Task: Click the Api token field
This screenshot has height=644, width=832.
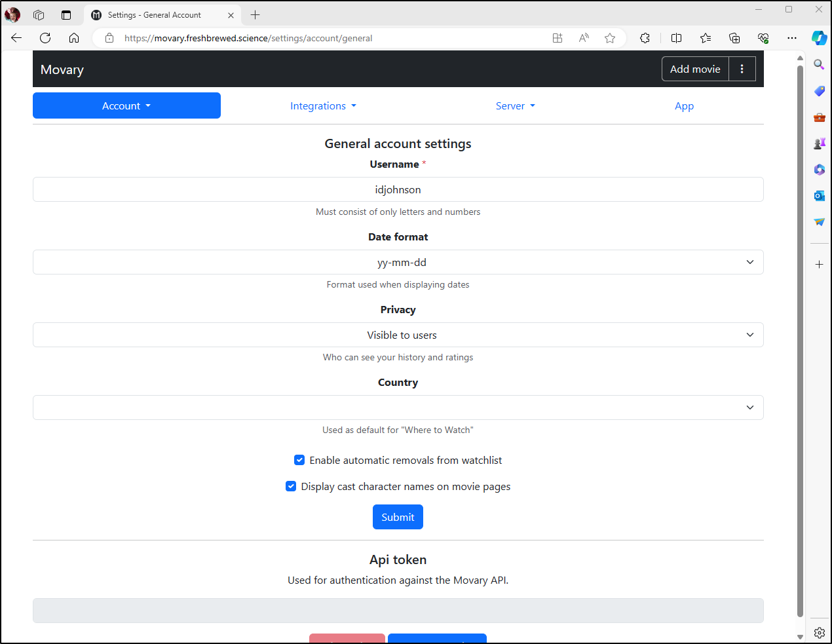Action: pos(398,611)
